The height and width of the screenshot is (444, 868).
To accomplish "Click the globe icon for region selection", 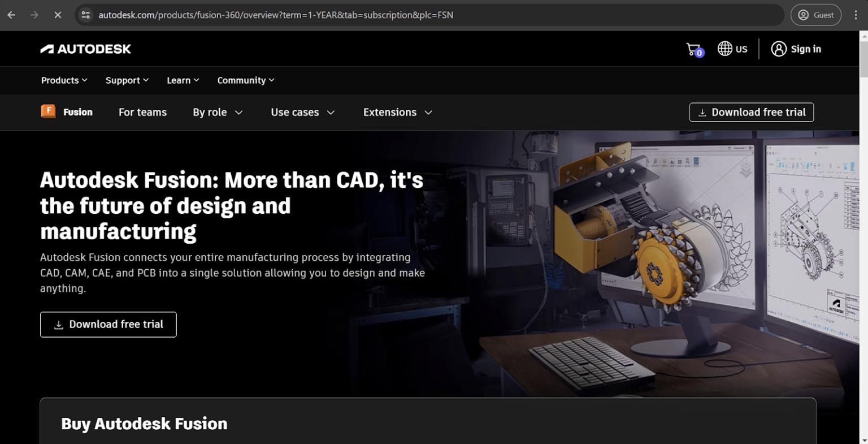I will (725, 49).
